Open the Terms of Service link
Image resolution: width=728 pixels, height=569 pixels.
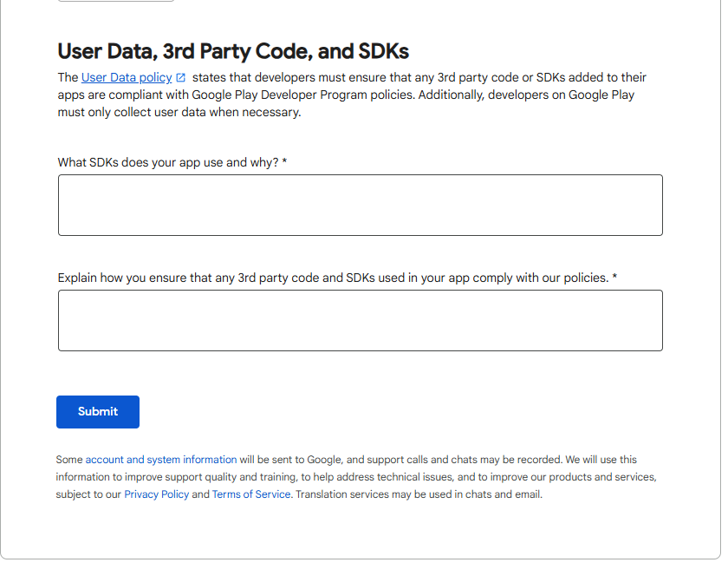[x=251, y=494]
